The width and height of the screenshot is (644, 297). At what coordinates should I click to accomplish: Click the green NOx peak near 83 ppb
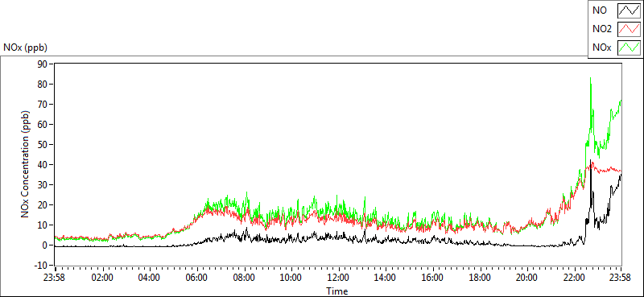[x=591, y=78]
